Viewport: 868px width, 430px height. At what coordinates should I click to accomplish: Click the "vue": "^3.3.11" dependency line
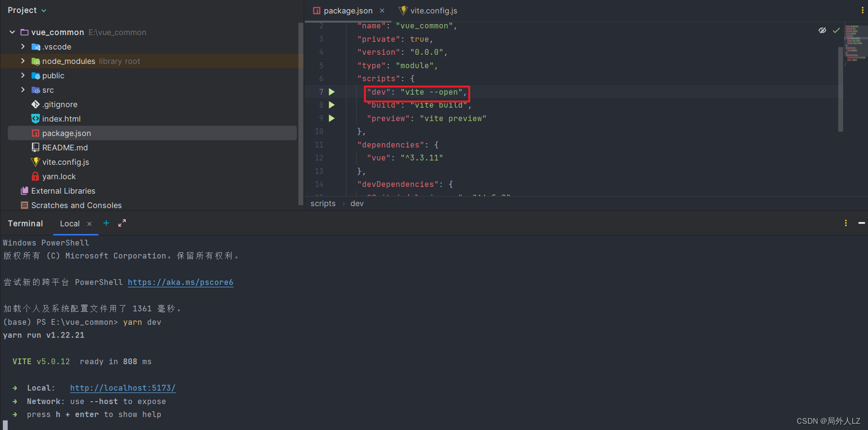coord(405,158)
